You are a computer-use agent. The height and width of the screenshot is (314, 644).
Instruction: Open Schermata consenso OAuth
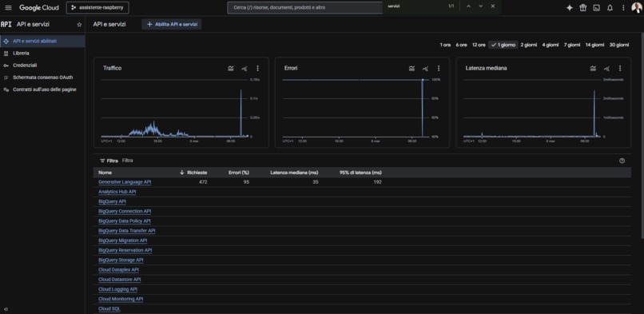42,78
